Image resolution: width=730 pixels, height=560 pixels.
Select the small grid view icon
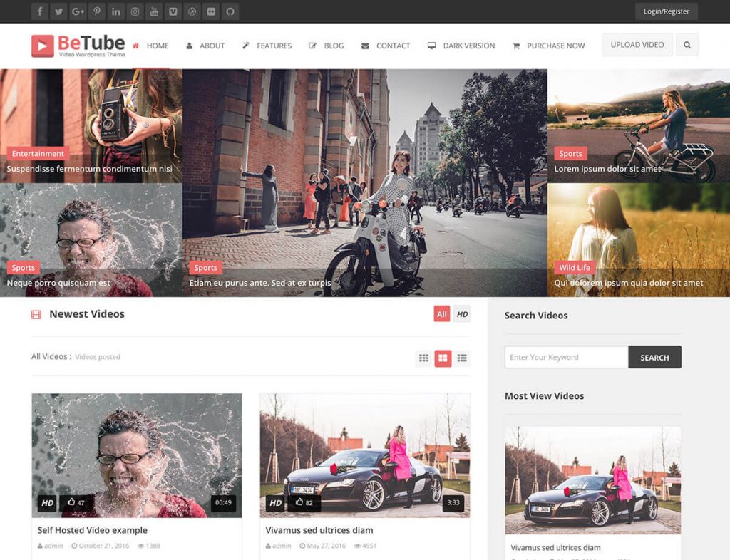423,358
